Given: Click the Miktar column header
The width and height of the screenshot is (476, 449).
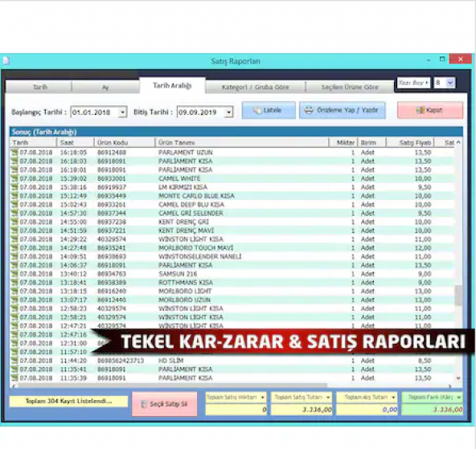Looking at the screenshot, I should click(343, 142).
